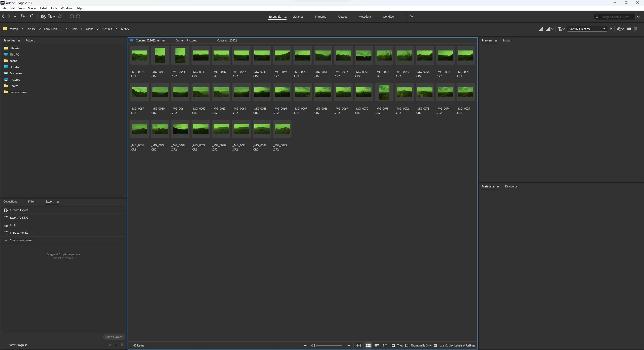Toggle ascending sort order arrow
This screenshot has width=644, height=350.
(x=611, y=29)
